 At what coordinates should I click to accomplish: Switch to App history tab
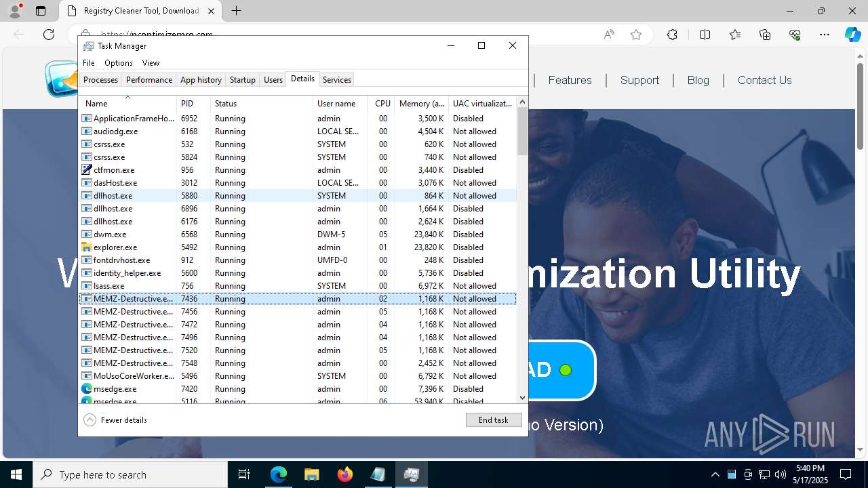tap(201, 79)
